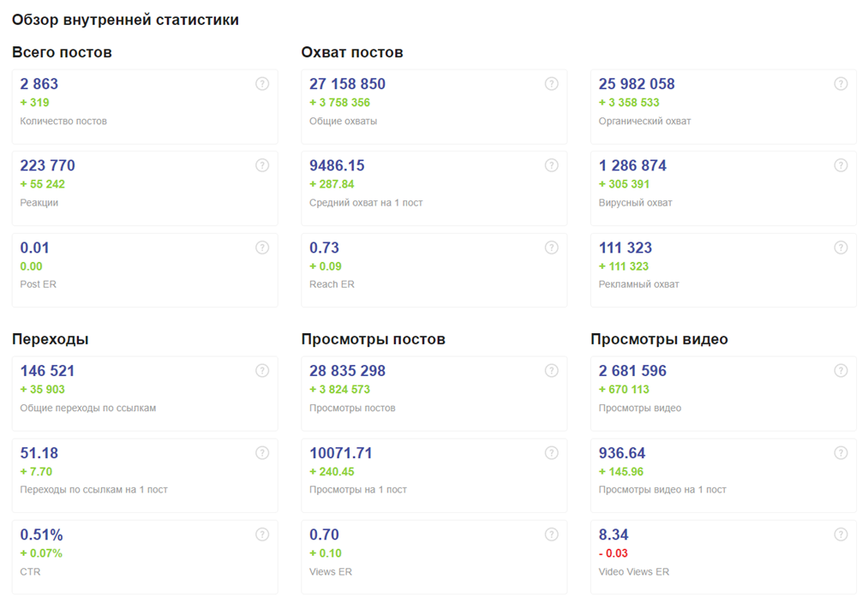868x609 pixels.
Task: Select the 2 863 posts count value
Action: pos(39,84)
